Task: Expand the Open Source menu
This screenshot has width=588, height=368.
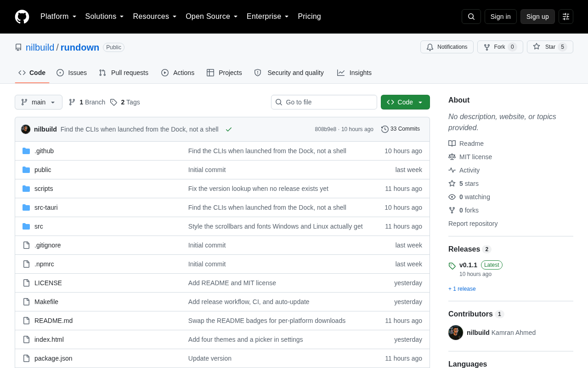Action: click(x=212, y=17)
